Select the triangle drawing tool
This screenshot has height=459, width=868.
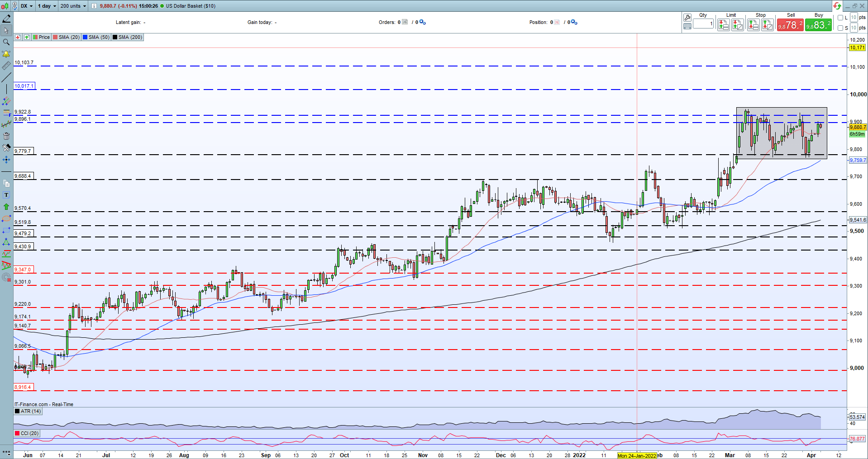point(6,242)
